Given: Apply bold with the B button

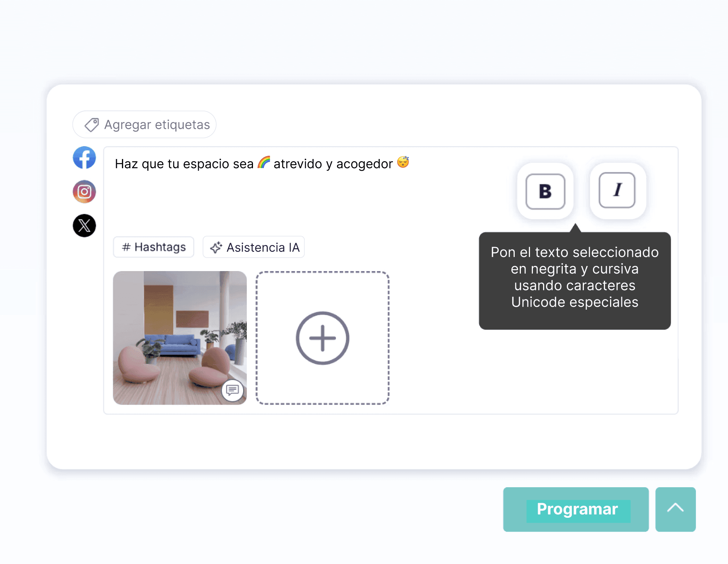Looking at the screenshot, I should coord(545,191).
